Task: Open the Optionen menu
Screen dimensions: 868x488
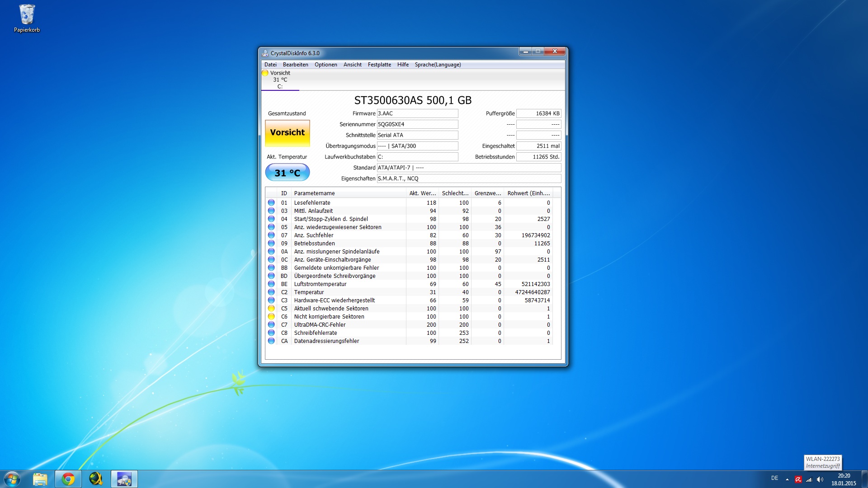Action: [x=325, y=65]
